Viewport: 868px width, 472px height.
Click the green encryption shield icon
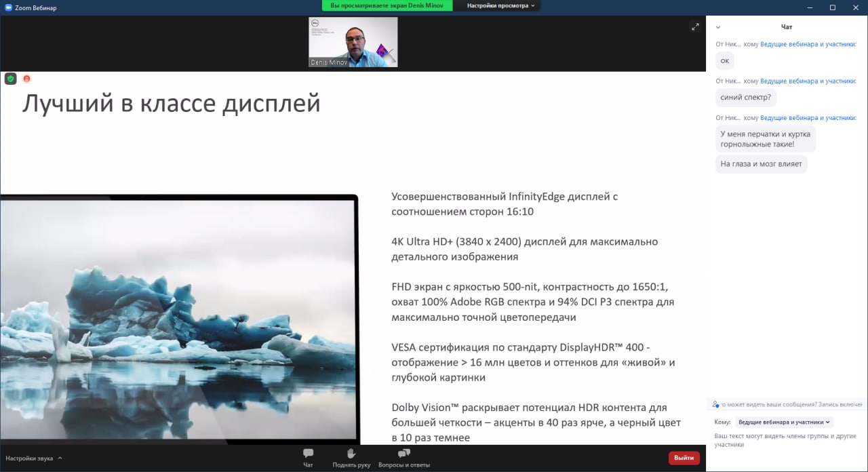10,79
